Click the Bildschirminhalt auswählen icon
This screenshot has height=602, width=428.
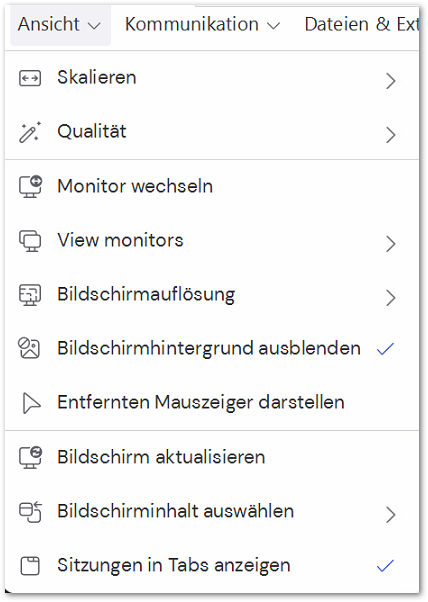(x=30, y=512)
